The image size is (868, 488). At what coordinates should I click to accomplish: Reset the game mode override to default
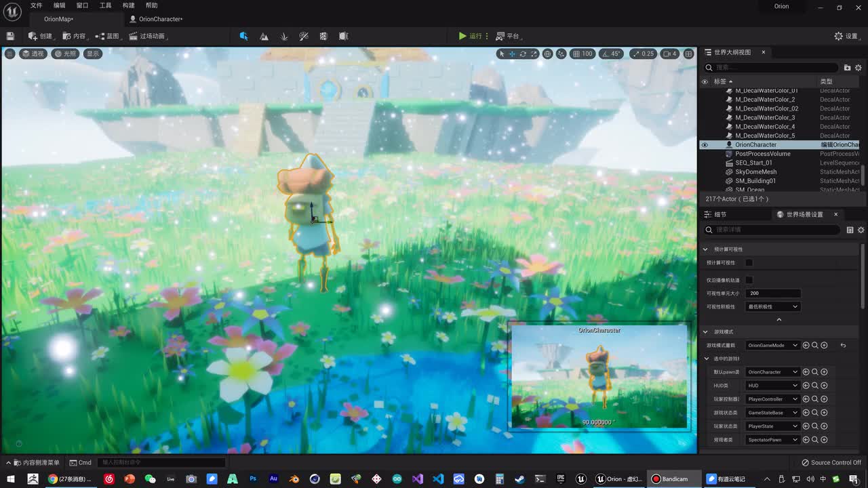tap(843, 345)
